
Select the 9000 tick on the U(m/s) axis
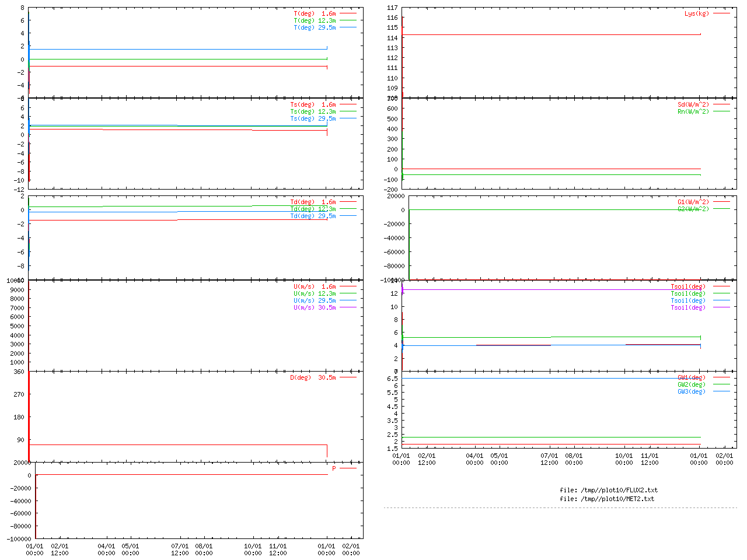[18, 290]
